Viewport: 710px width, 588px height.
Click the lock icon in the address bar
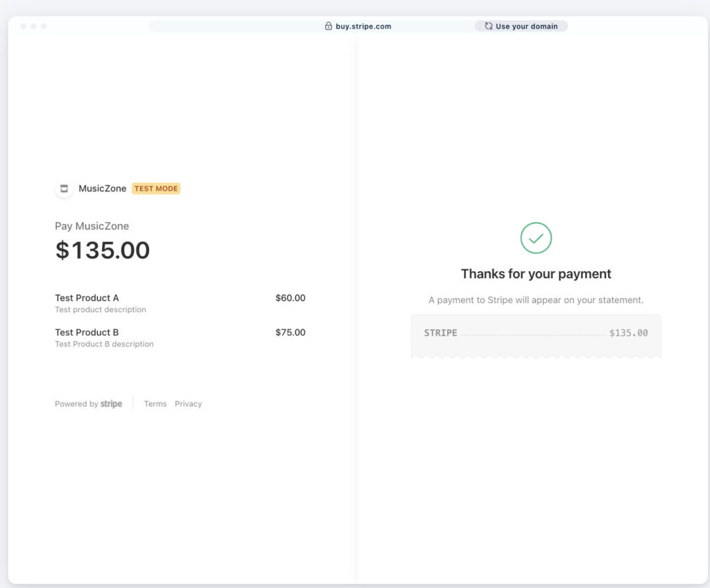coord(328,26)
